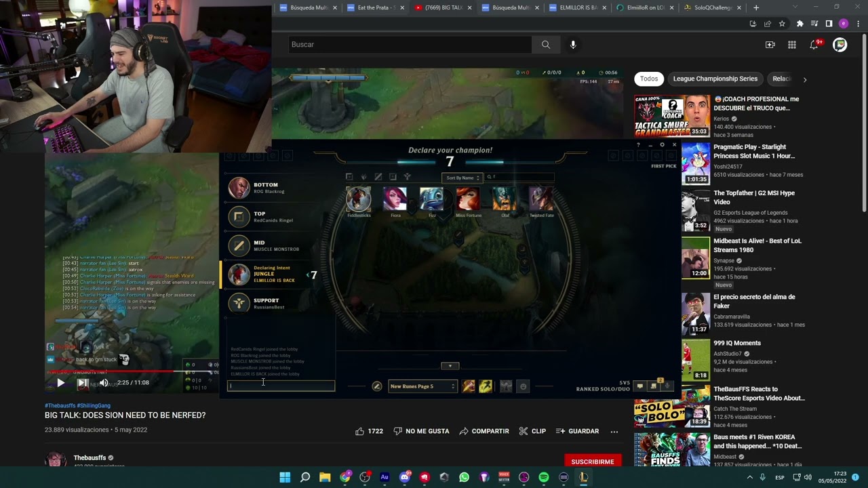Open YouTube create video icon
This screenshot has height=488, width=868.
coord(770,45)
